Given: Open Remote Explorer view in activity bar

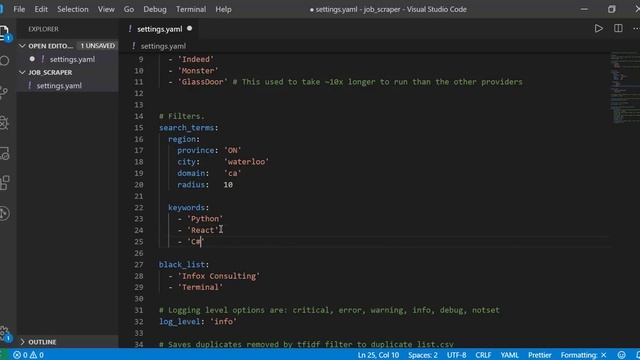Looking at the screenshot, I should tap(4, 153).
